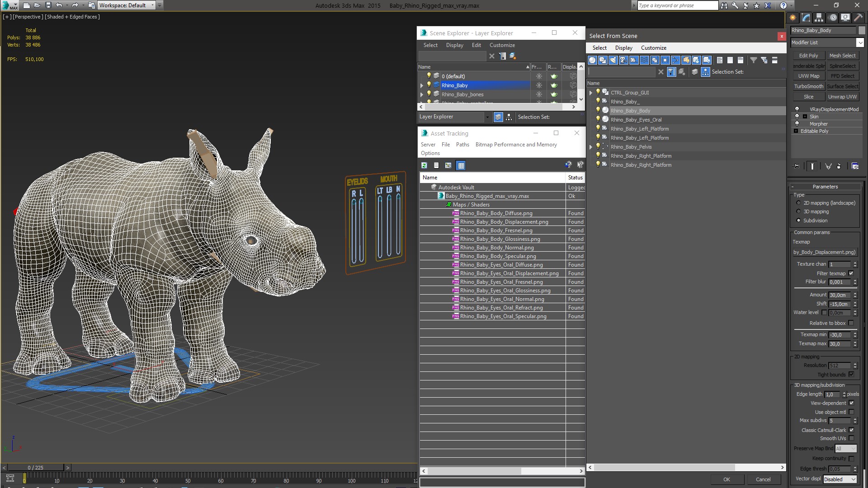Click the TurboSmooth modifier button

pyautogui.click(x=809, y=86)
